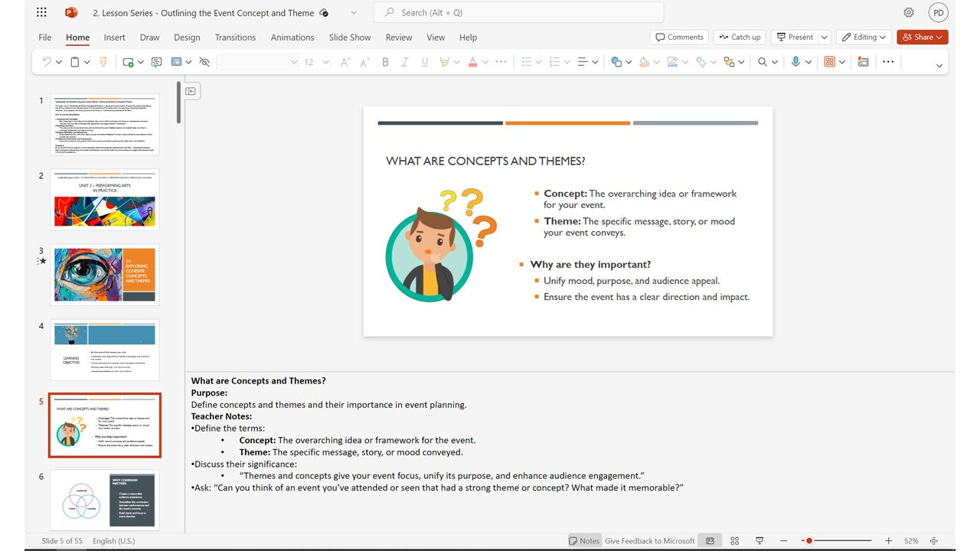Image resolution: width=980 pixels, height=551 pixels.
Task: Click the Shapes icon in toolbar
Action: pyautogui.click(x=616, y=62)
